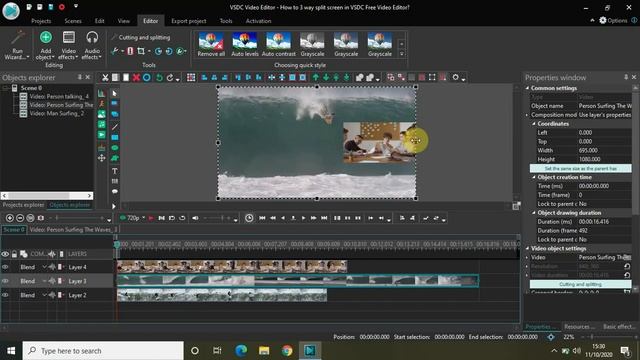Collapse Object creation time section
This screenshot has width=640, height=360.
[x=534, y=177]
